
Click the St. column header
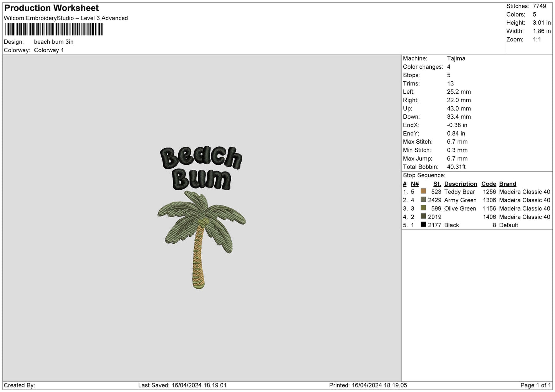pos(437,184)
